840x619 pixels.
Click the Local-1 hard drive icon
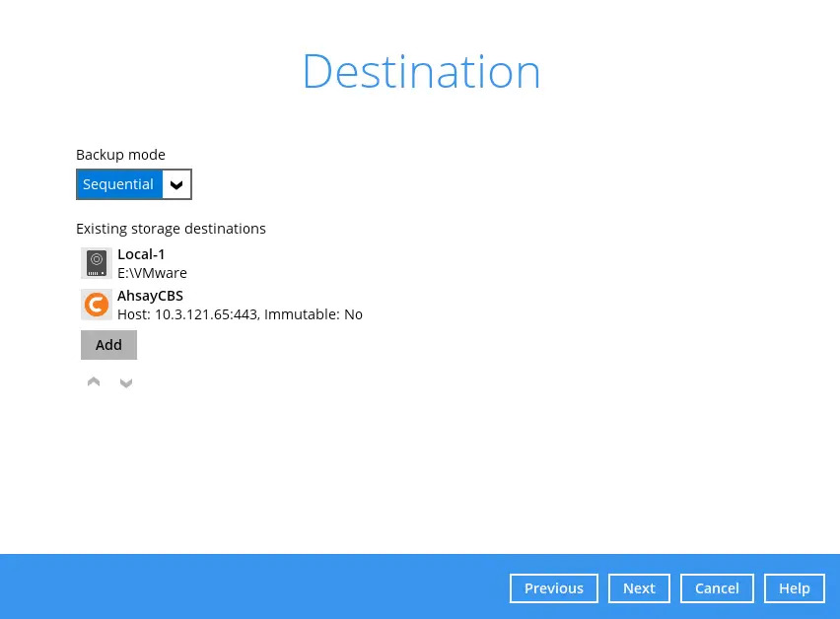tap(96, 263)
